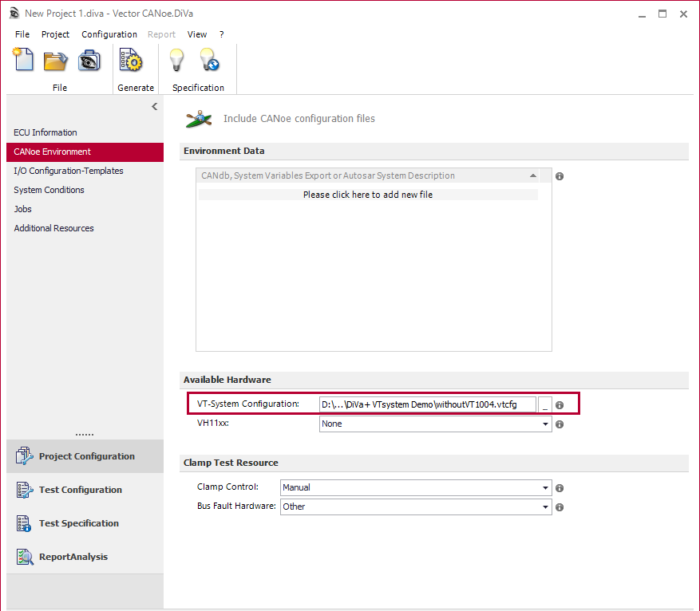Viewport: 700px width, 611px height.
Task: Collapse the left navigation pane with the arrow
Action: [155, 107]
